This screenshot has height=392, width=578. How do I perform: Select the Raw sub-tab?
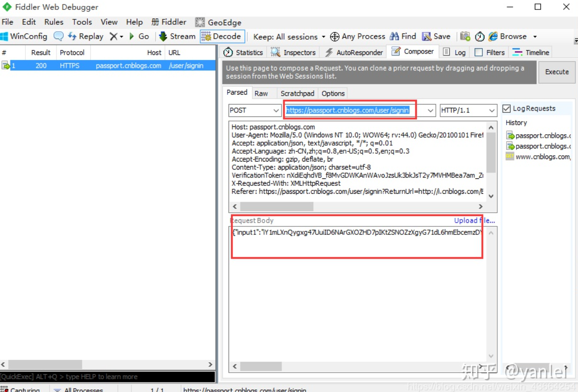(261, 94)
